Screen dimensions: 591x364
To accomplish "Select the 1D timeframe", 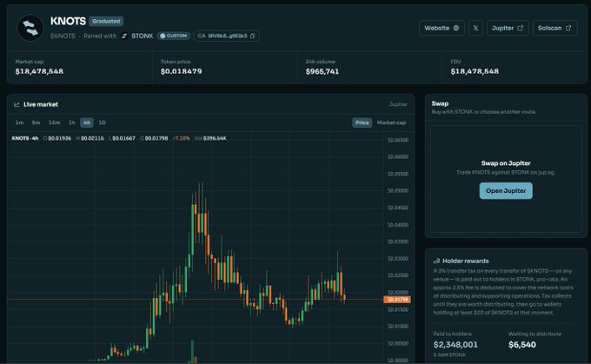I will (102, 122).
